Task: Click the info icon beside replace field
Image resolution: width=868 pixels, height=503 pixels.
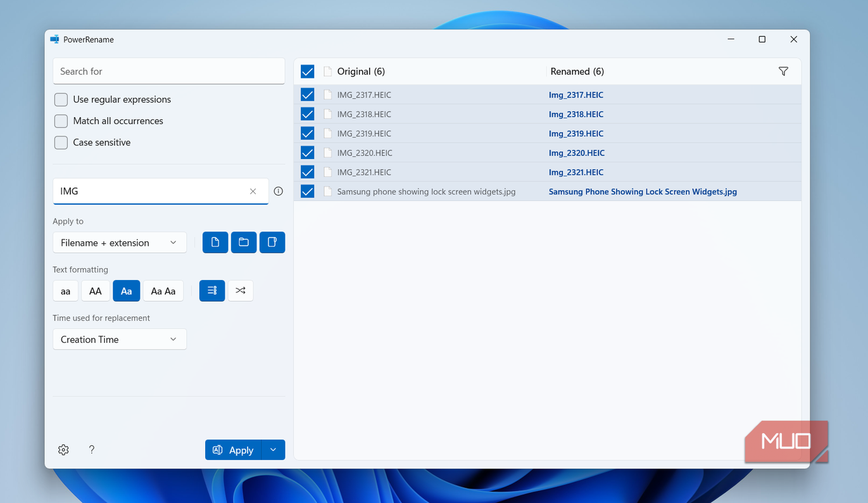Action: pyautogui.click(x=278, y=191)
